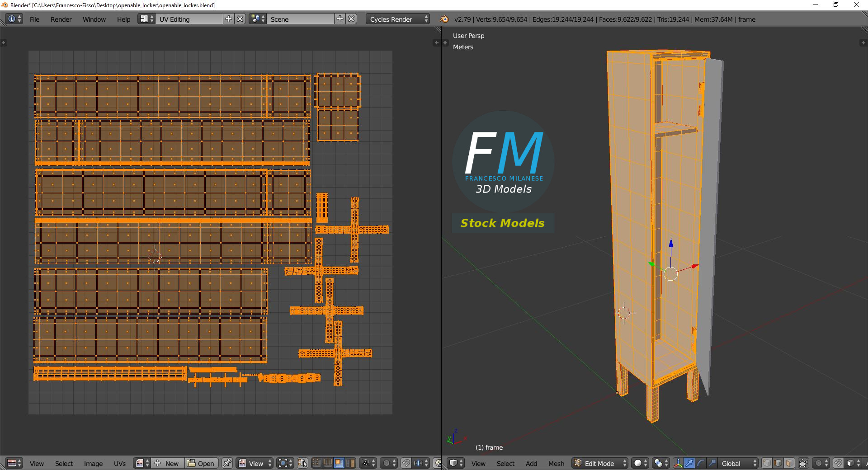The image size is (868, 470).
Task: Open the 3D View's View menu
Action: coord(478,464)
